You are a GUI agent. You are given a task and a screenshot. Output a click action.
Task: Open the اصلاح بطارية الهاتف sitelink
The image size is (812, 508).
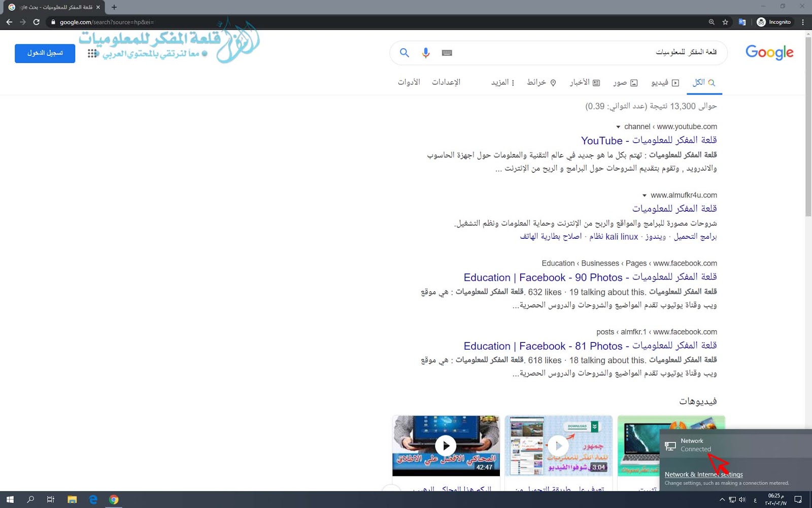coord(551,237)
